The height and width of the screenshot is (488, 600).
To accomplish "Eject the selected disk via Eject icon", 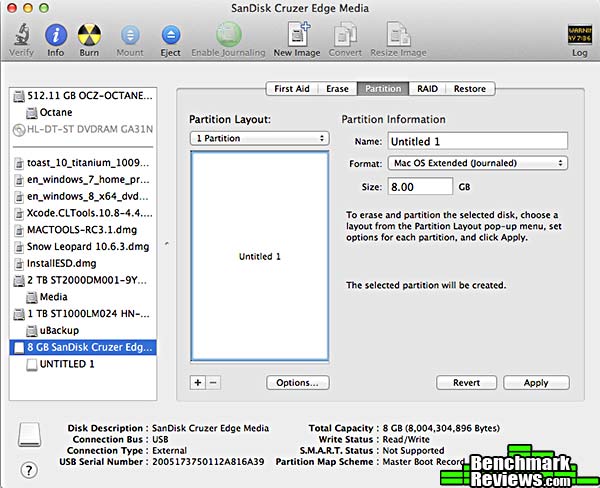I will pos(171,35).
